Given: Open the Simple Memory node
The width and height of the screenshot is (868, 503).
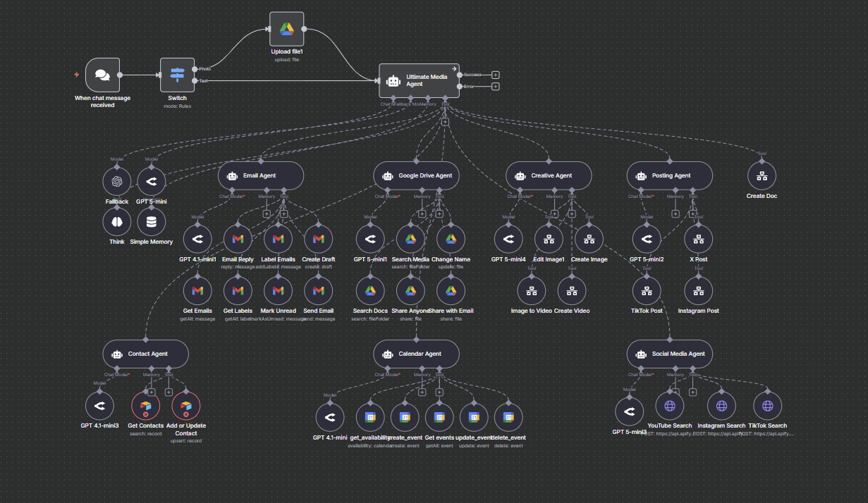Looking at the screenshot, I should pos(151,222).
